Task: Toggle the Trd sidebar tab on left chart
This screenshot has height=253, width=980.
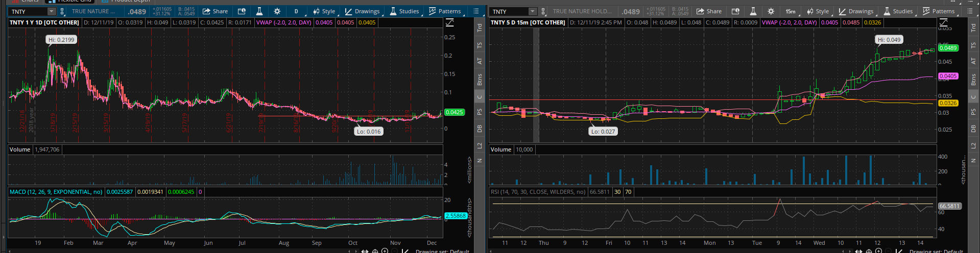Action: pos(480,28)
